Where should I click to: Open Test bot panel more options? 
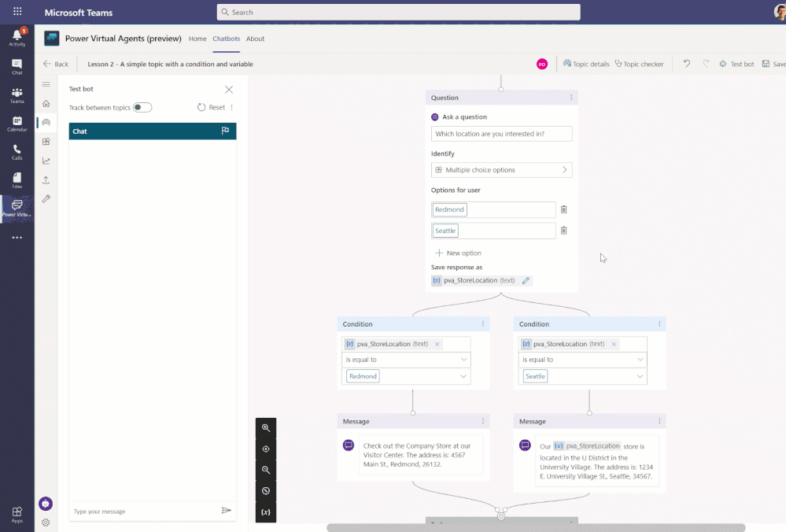pyautogui.click(x=231, y=107)
